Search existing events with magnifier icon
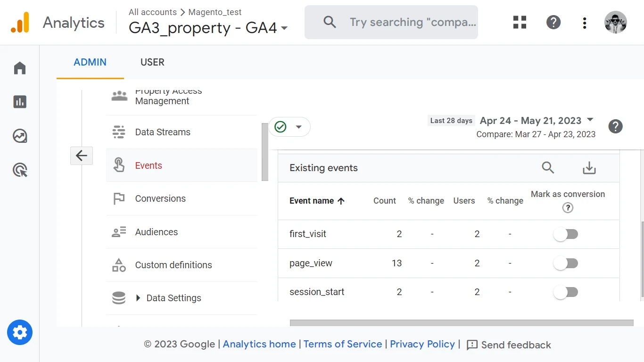Image resolution: width=644 pixels, height=362 pixels. click(548, 168)
